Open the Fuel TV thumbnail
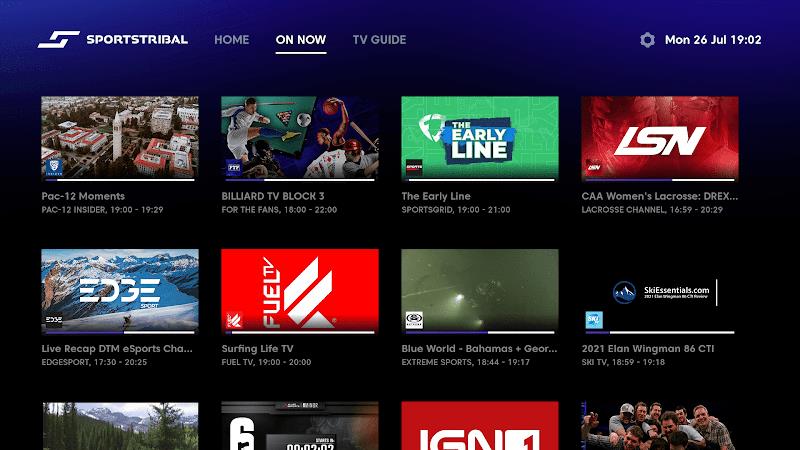This screenshot has width=800, height=450. pyautogui.click(x=300, y=289)
